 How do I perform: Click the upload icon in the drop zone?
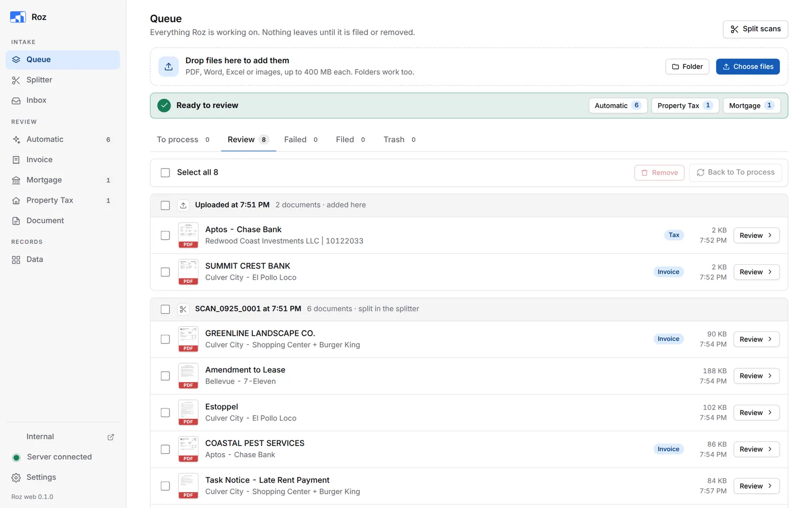[168, 67]
